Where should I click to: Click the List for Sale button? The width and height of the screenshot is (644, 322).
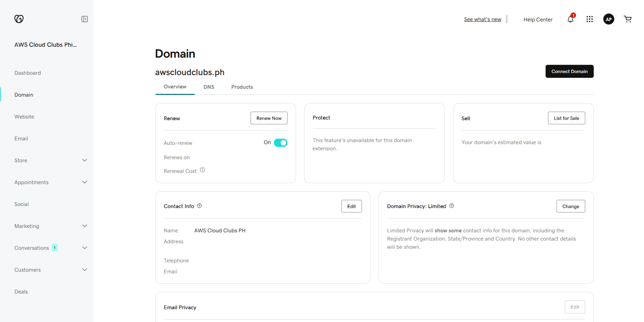pyautogui.click(x=566, y=118)
